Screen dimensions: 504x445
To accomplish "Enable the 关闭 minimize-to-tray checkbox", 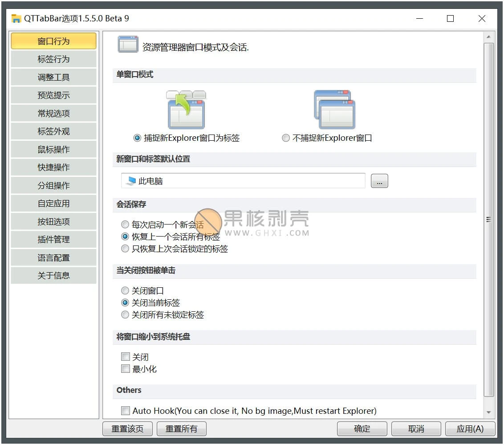I will 125,356.
